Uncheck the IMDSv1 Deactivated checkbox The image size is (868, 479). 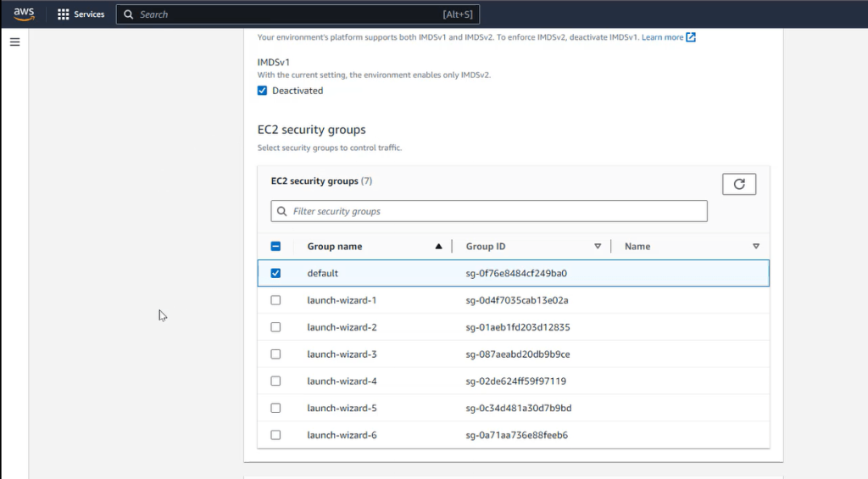263,91
